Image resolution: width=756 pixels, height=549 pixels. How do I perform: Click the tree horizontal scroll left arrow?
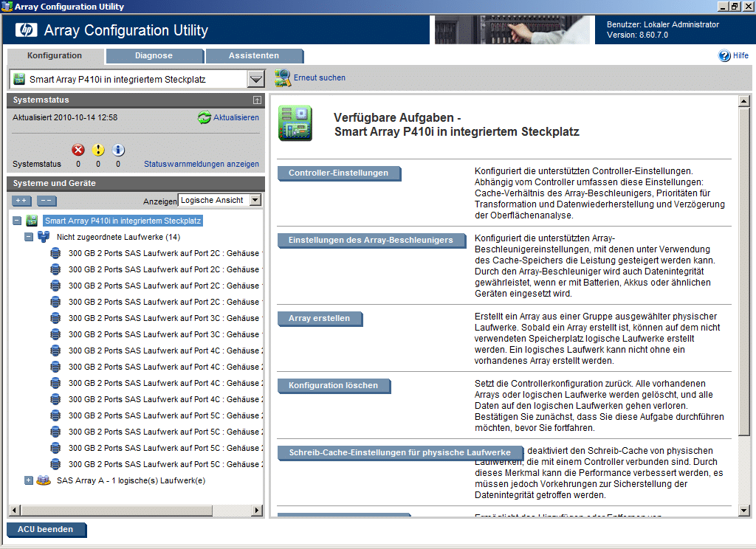click(x=15, y=510)
